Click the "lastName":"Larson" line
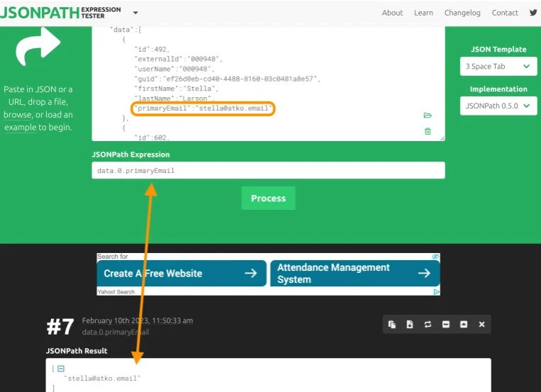 tap(174, 99)
